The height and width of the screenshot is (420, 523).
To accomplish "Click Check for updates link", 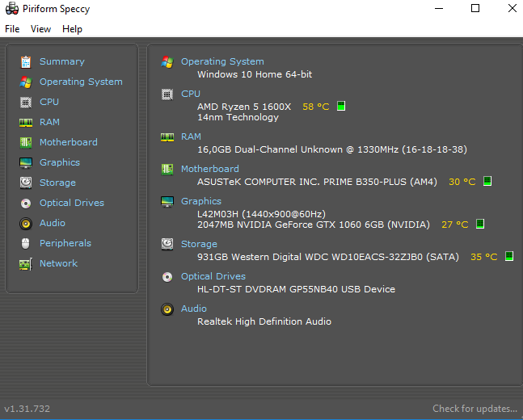I will (475, 409).
